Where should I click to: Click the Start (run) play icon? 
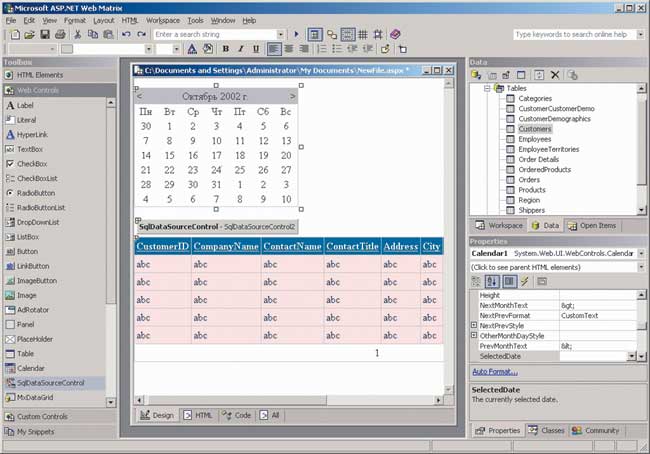tap(296, 34)
